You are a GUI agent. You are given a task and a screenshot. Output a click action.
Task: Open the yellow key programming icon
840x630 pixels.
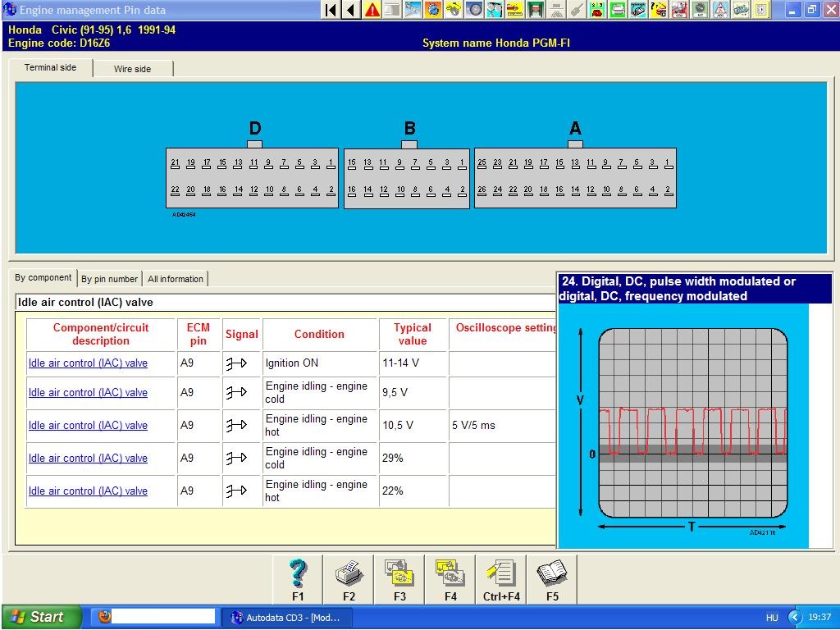point(453,10)
